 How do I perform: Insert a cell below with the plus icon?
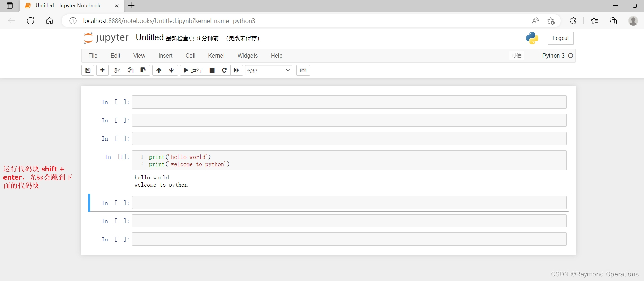(x=102, y=70)
